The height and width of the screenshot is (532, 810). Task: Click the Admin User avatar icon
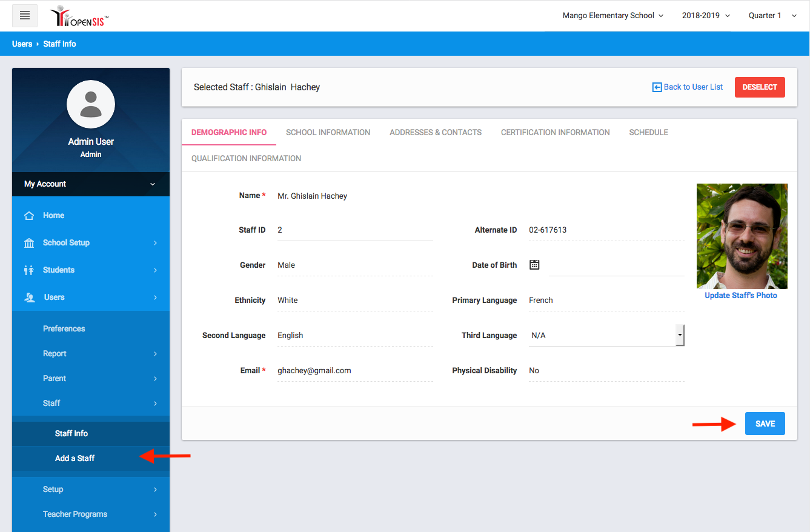tap(91, 104)
